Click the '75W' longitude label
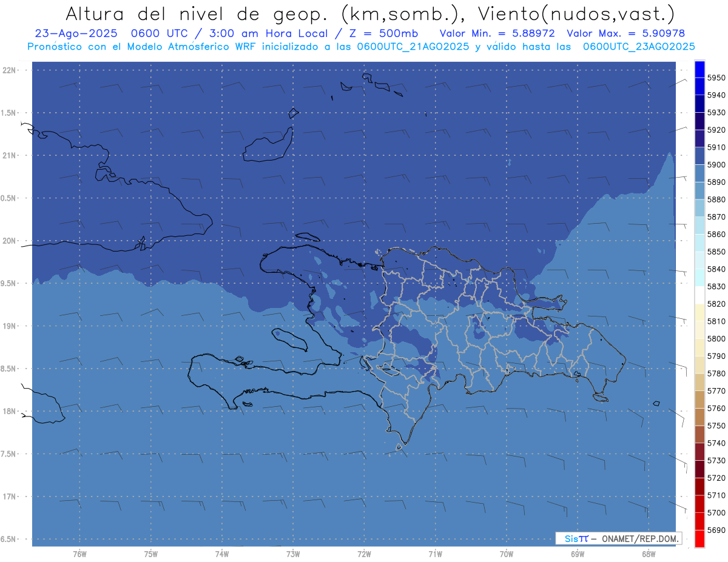728x562 pixels. click(151, 554)
